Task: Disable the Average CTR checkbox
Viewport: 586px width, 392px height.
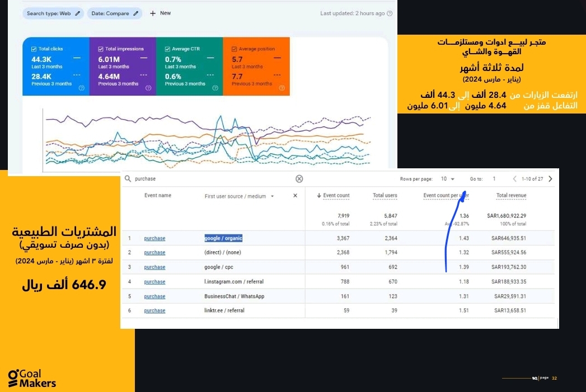Action: (x=167, y=49)
